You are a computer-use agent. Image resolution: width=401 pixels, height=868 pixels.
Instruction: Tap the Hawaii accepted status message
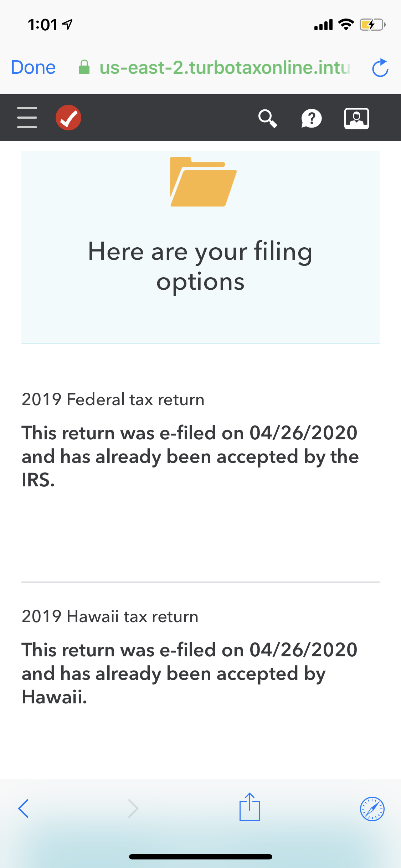pyautogui.click(x=190, y=673)
